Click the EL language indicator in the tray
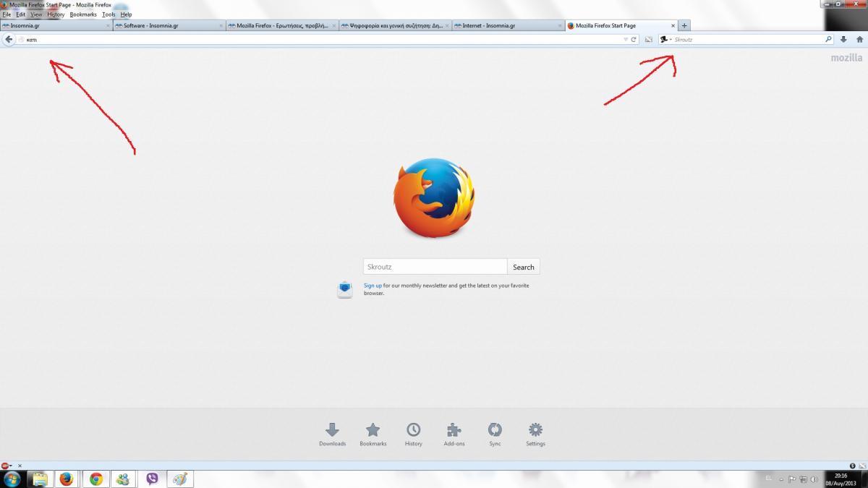Image resolution: width=868 pixels, height=488 pixels. 767,479
